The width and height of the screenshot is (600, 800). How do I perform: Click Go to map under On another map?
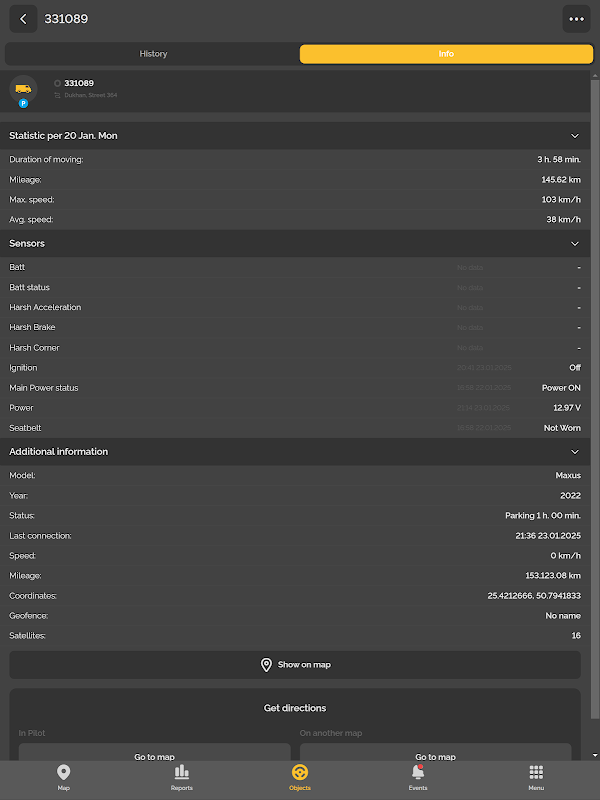click(435, 753)
